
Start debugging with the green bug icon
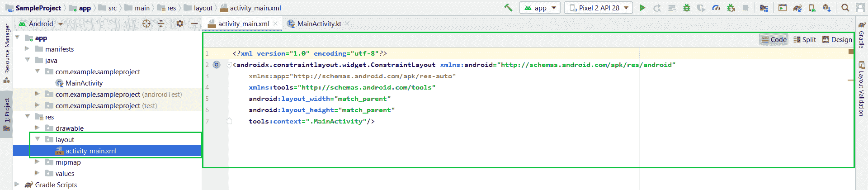686,8
